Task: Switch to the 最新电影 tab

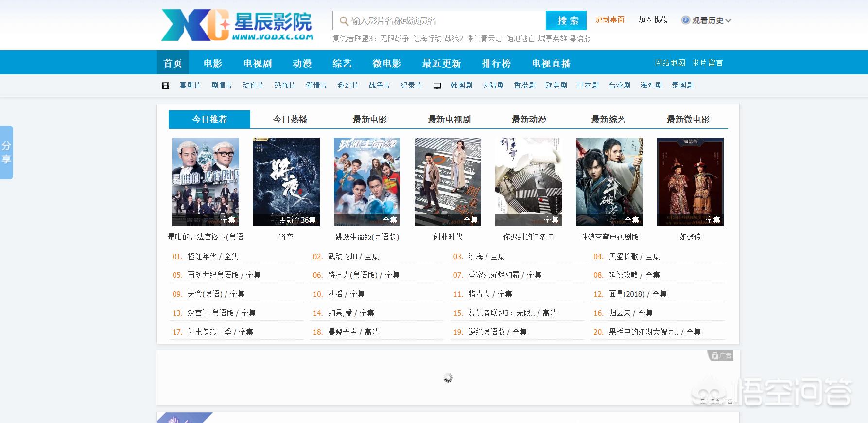Action: tap(370, 119)
